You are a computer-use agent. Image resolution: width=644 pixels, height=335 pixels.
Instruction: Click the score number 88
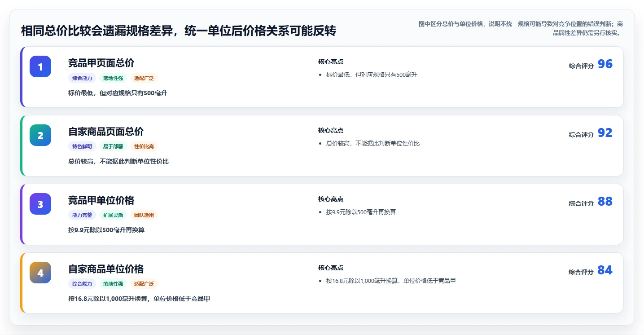(605, 202)
